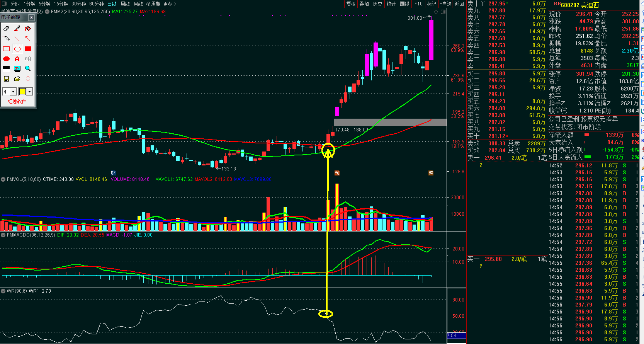Expand the FMM2 indicator dropdown arrow
The width and height of the screenshot is (644, 344).
pyautogui.click(x=47, y=12)
